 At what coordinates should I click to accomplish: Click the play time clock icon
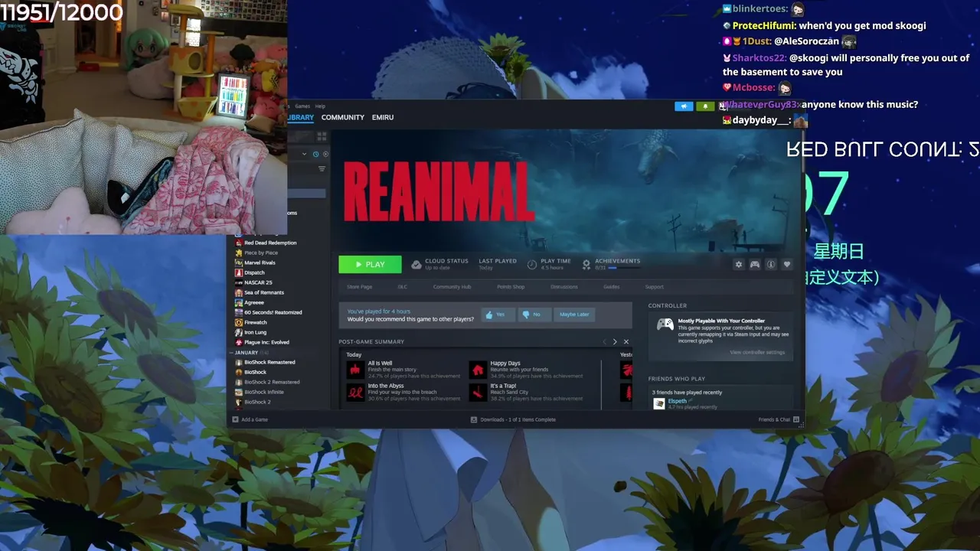532,264
